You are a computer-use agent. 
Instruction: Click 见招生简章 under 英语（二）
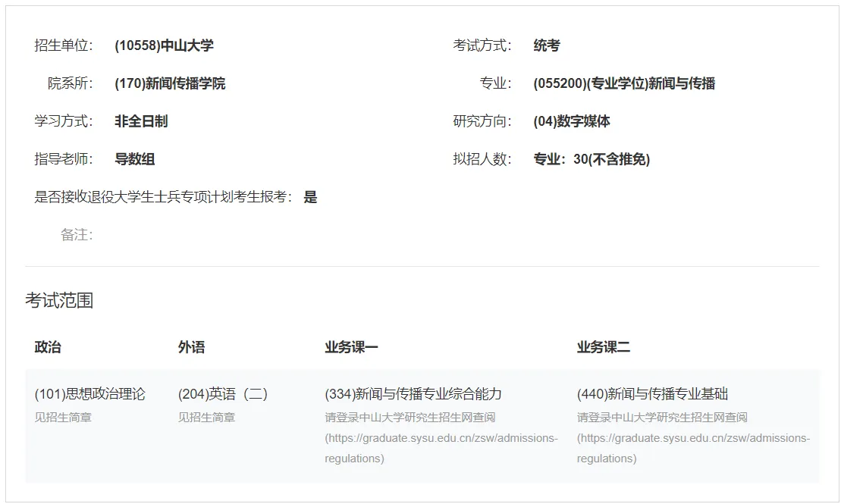pos(206,417)
